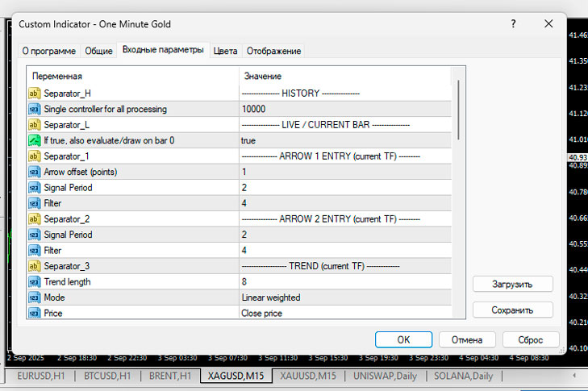Viewport: 588px width, 391px height.
Task: Click the string icon beside Separator_H
Action: [x=35, y=94]
